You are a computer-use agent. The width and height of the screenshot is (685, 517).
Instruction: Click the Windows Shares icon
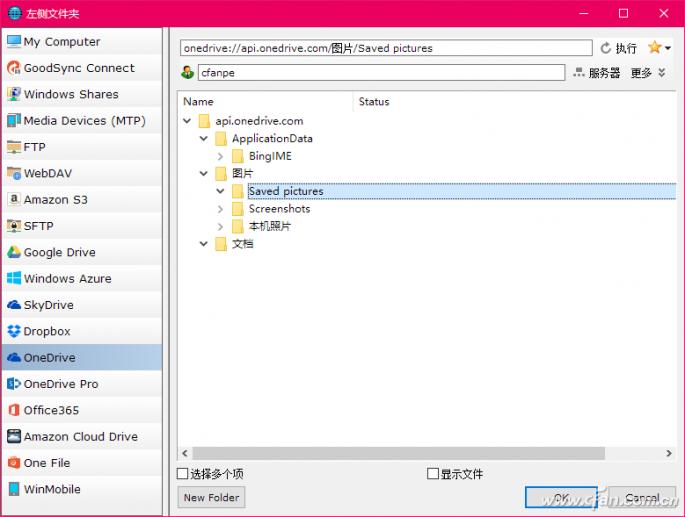click(x=14, y=94)
